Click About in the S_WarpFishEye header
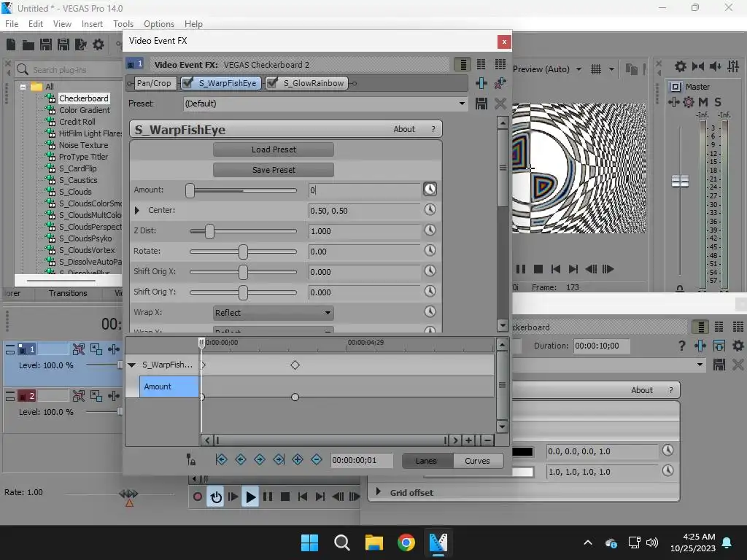The width and height of the screenshot is (747, 560). tap(404, 129)
